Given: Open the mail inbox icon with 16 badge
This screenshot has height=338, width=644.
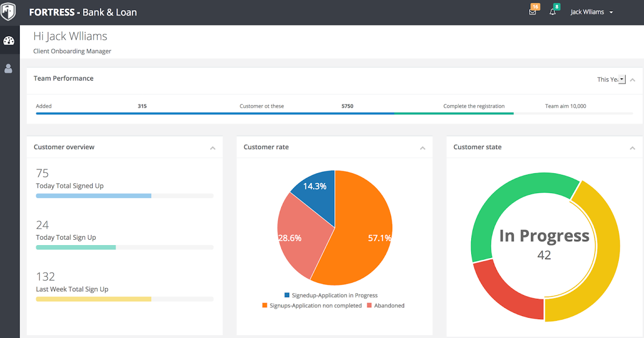Looking at the screenshot, I should pyautogui.click(x=533, y=11).
